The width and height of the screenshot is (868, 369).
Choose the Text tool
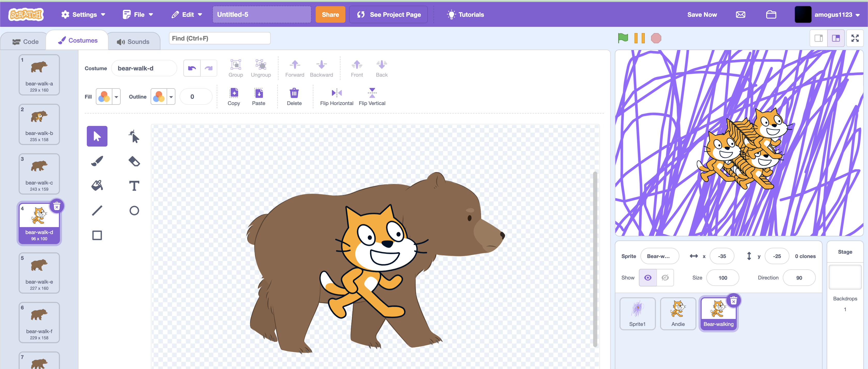click(x=134, y=186)
